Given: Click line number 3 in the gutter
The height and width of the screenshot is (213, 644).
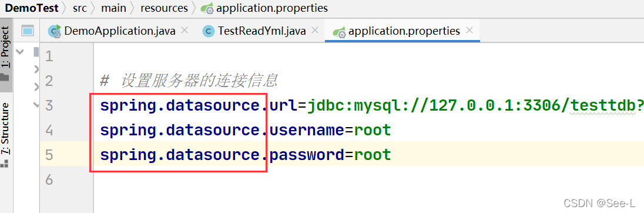Looking at the screenshot, I should [49, 106].
